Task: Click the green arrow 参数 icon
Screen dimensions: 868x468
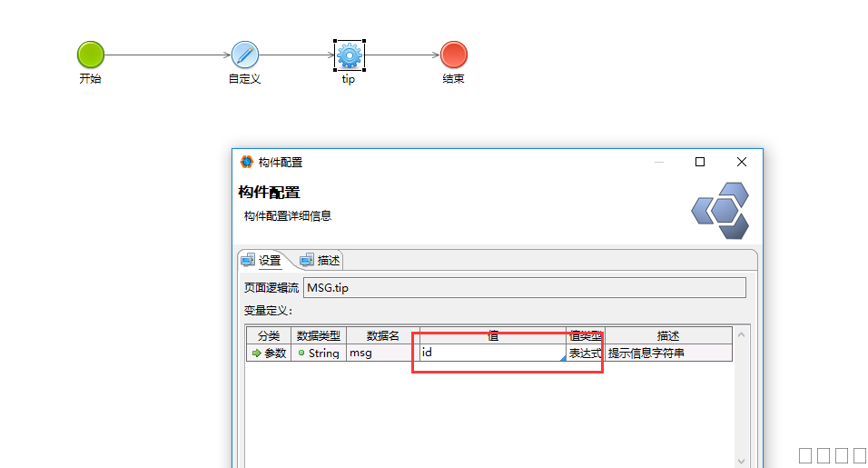Action: click(x=256, y=353)
